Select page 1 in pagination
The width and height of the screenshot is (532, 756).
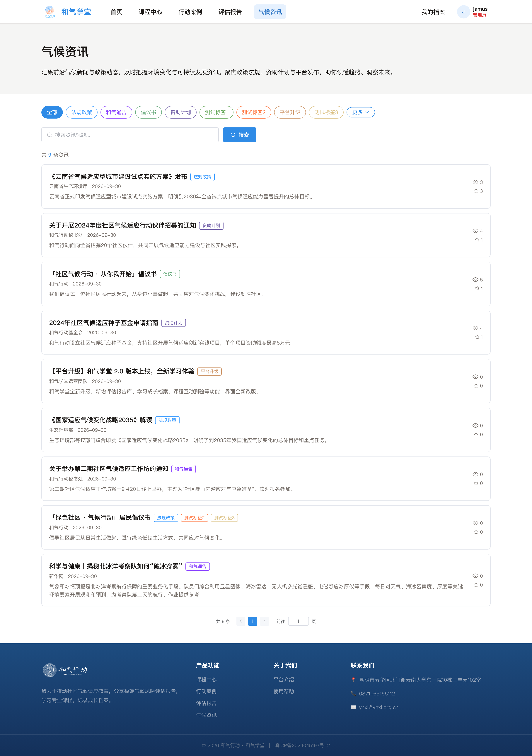pyautogui.click(x=253, y=621)
